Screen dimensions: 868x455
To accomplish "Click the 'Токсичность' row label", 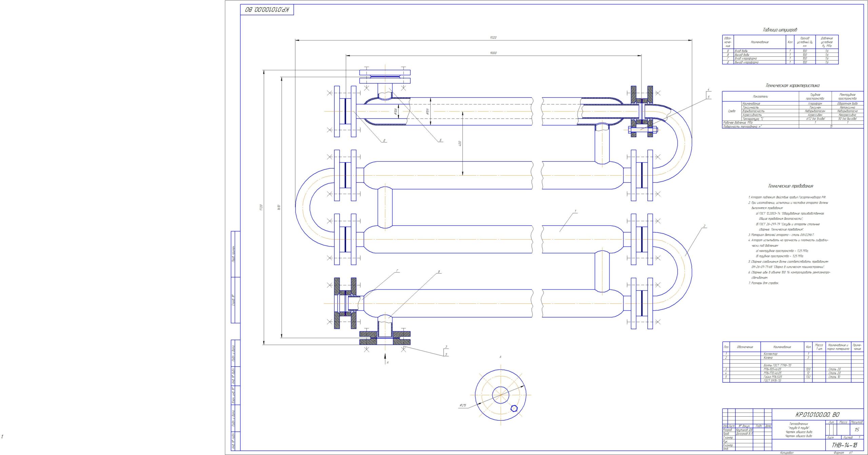I will (751, 107).
